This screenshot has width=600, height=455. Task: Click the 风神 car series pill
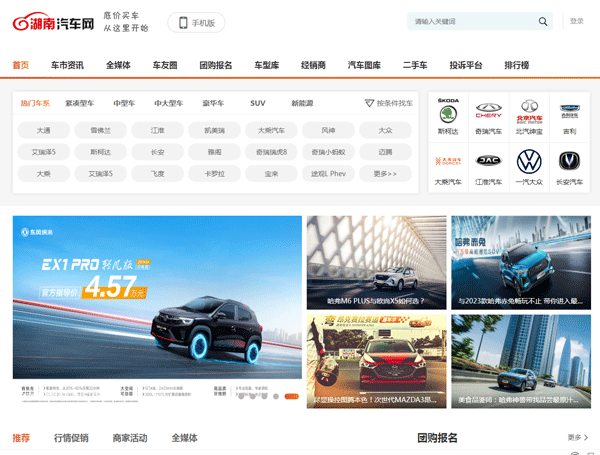[328, 130]
